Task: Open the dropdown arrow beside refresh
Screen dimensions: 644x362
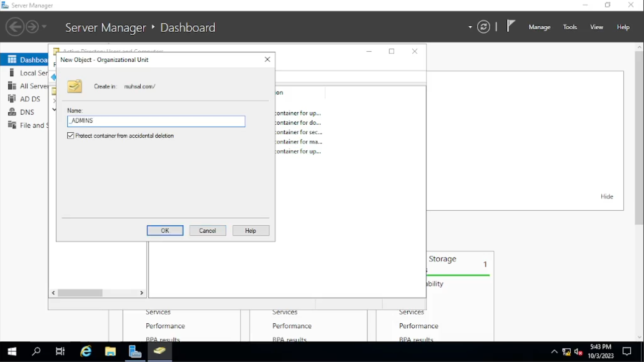Action: coord(470,27)
